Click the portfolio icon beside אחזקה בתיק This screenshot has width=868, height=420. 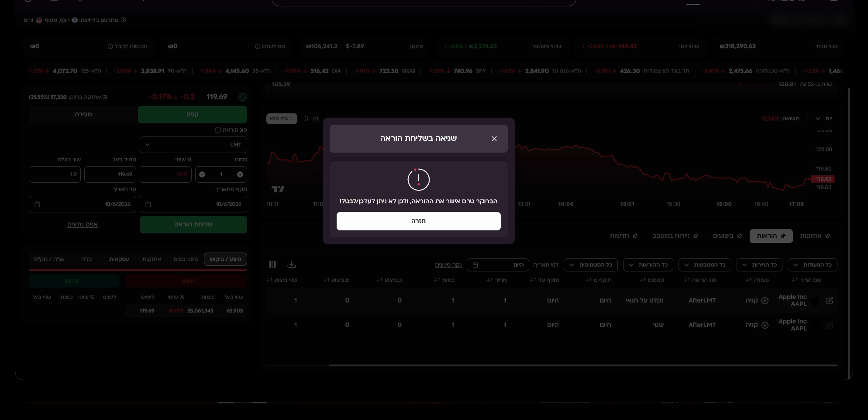point(105,97)
